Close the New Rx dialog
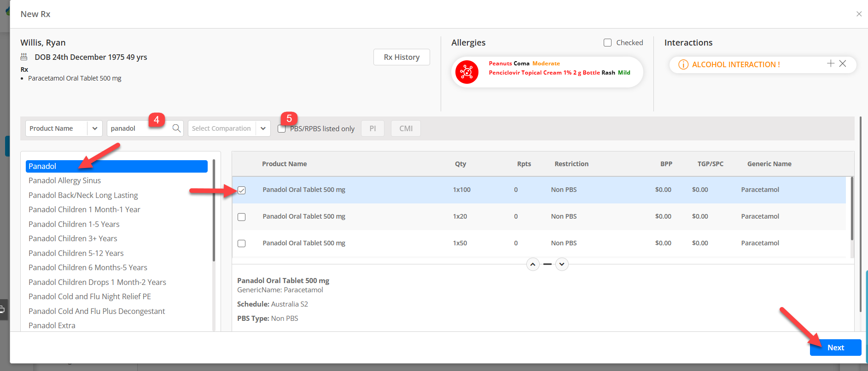Screen dimensions: 868x371 859,14
